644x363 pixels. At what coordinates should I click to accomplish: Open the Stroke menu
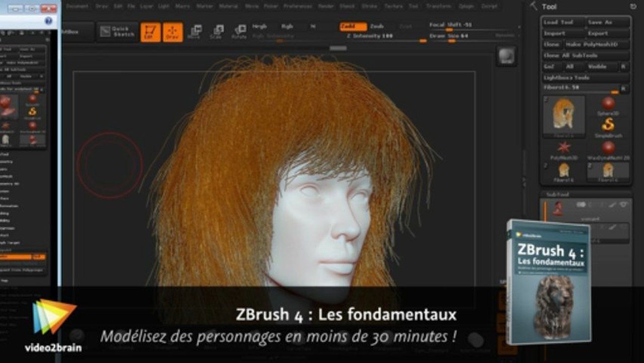coord(370,6)
